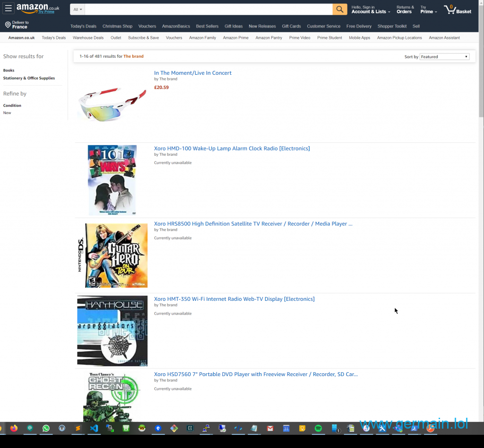Expand the Account & Lists menu
Screen dimensions: 484x448
point(370,9)
